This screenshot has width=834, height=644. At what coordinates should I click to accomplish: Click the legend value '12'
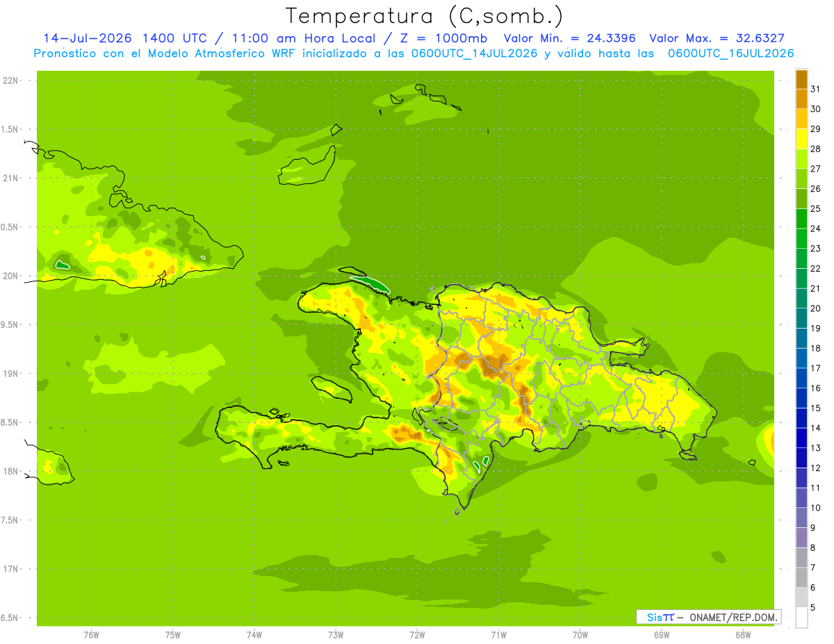pos(815,468)
